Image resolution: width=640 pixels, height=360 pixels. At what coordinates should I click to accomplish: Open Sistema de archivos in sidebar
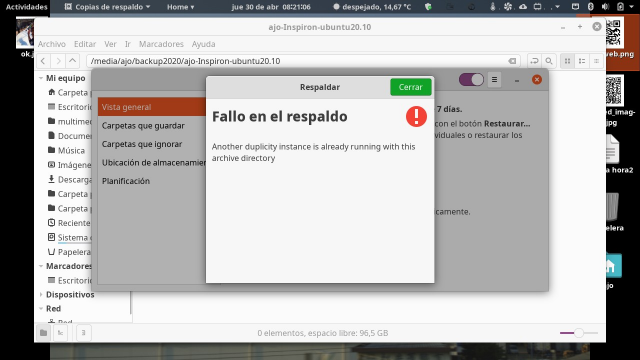tap(69, 238)
